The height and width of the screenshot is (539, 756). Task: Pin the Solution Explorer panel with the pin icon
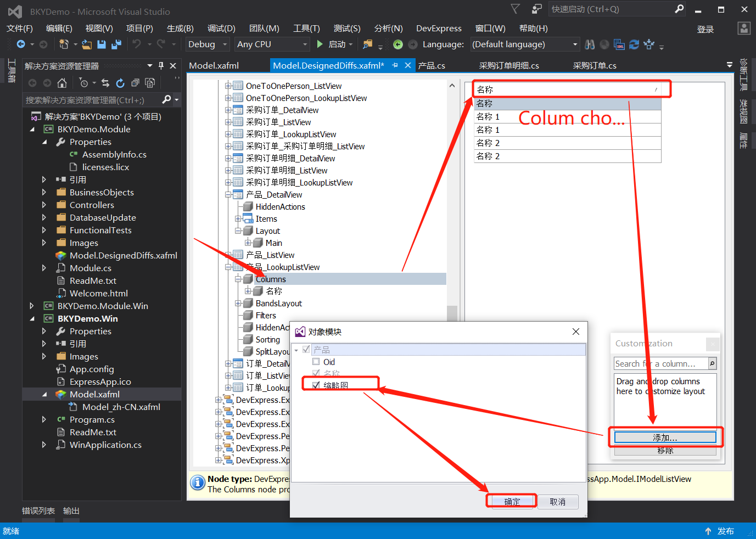click(161, 66)
